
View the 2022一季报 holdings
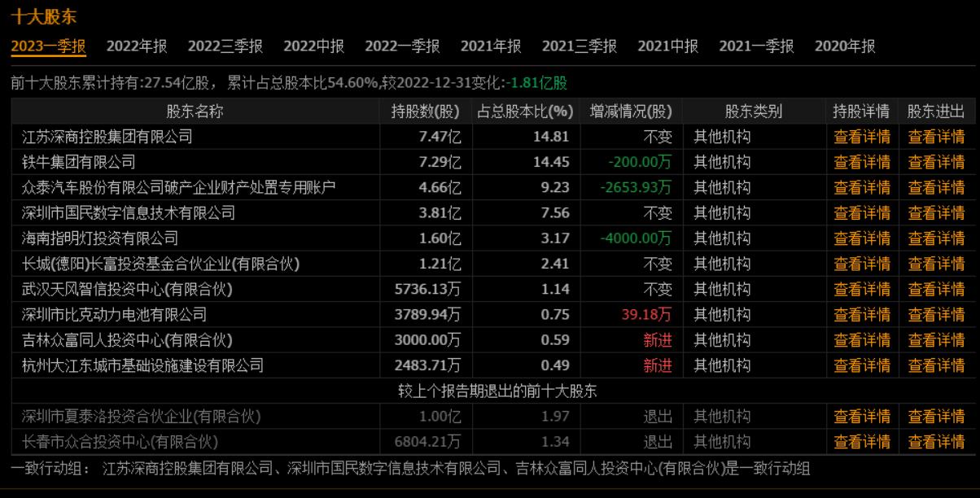[402, 47]
